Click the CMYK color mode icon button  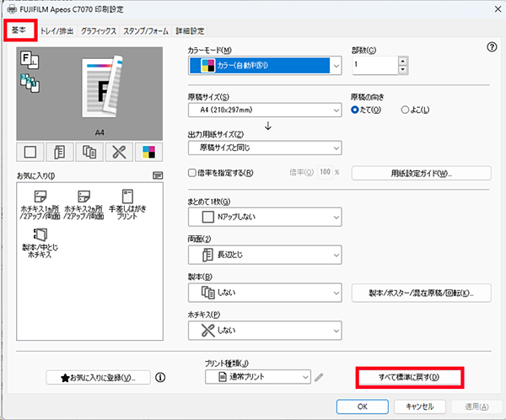148,152
